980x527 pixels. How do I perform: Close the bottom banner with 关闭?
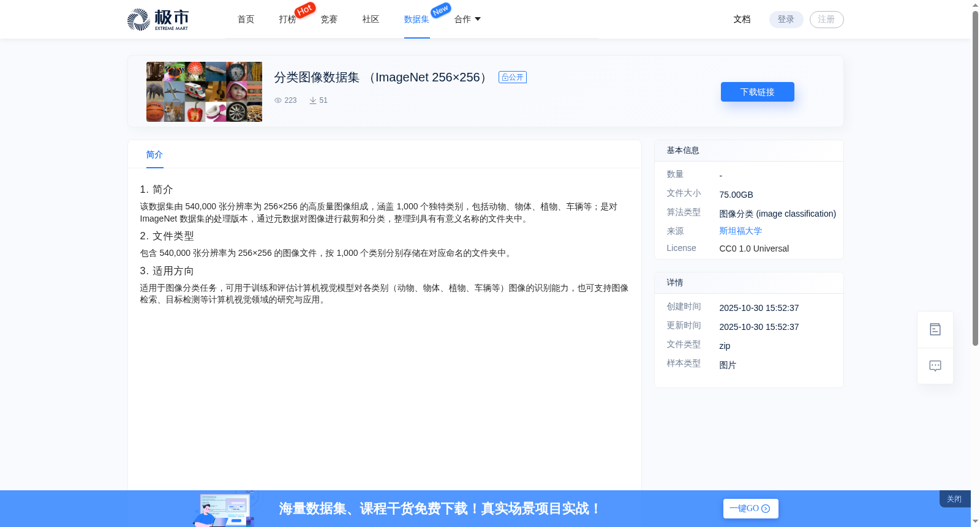pyautogui.click(x=954, y=499)
